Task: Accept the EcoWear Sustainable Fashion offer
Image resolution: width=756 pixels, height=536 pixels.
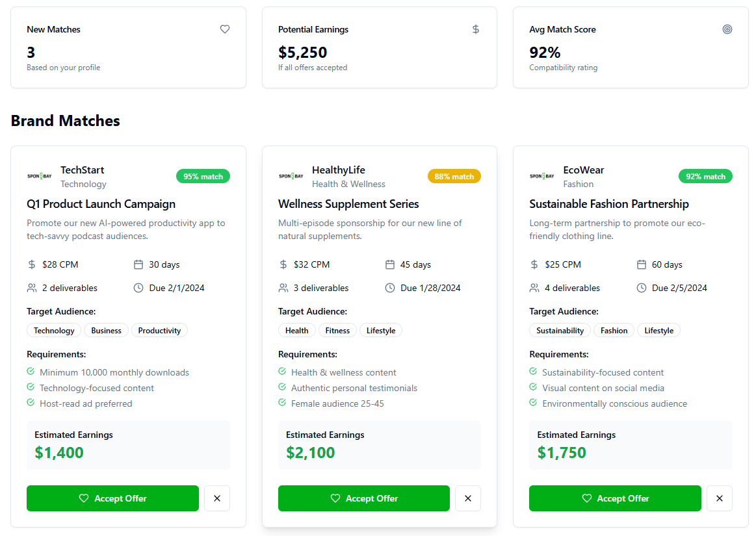Action: click(615, 498)
